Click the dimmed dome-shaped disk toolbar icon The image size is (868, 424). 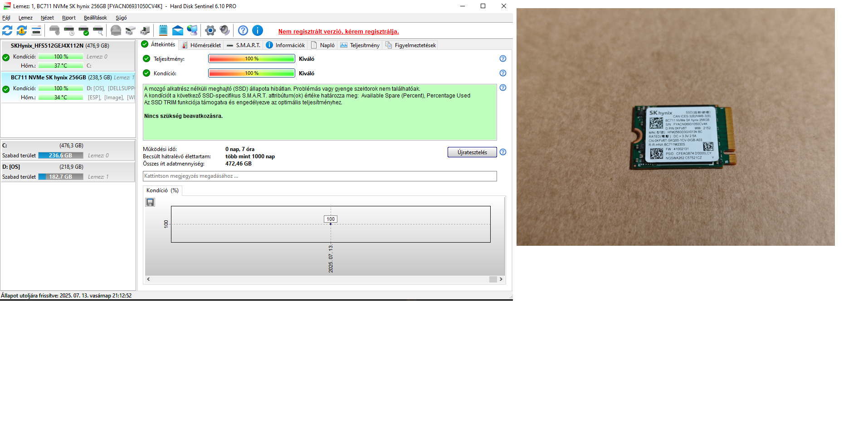(116, 30)
